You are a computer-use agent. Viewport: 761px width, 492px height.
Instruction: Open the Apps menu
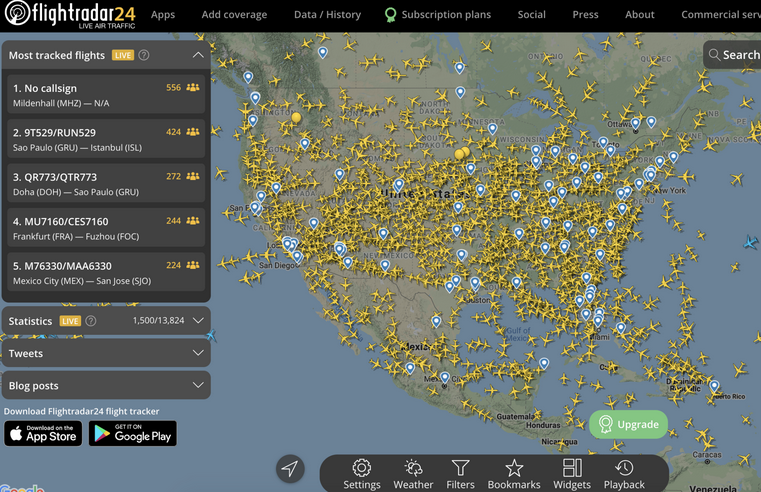click(163, 15)
